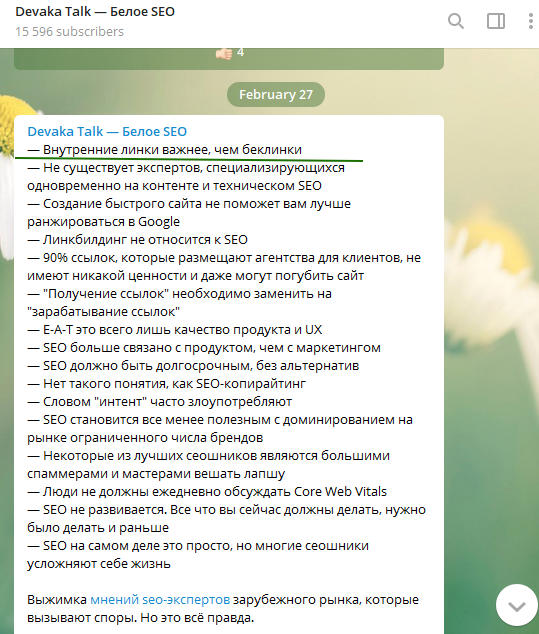The image size is (539, 634).
Task: Click 'Нет такого понятия, как SEO-копирайтинг' line
Action: 167,384
